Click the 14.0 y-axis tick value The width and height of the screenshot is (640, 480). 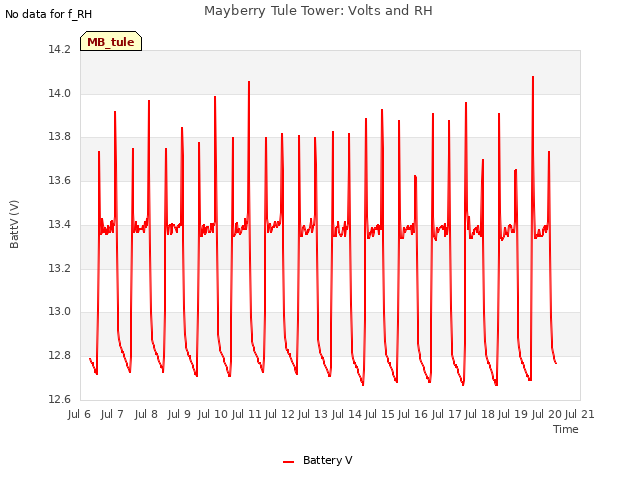coord(60,93)
